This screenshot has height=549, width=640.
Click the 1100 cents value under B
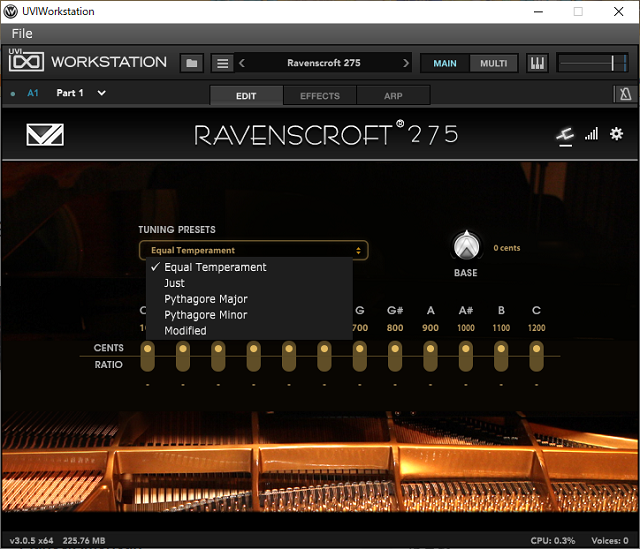click(x=501, y=328)
